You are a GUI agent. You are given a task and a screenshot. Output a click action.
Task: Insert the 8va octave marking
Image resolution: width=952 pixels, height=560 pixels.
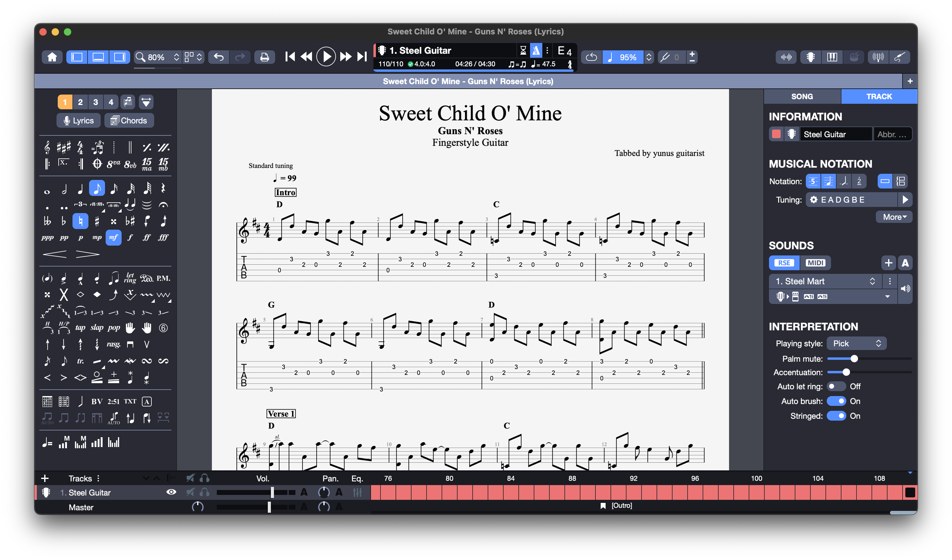click(x=113, y=164)
